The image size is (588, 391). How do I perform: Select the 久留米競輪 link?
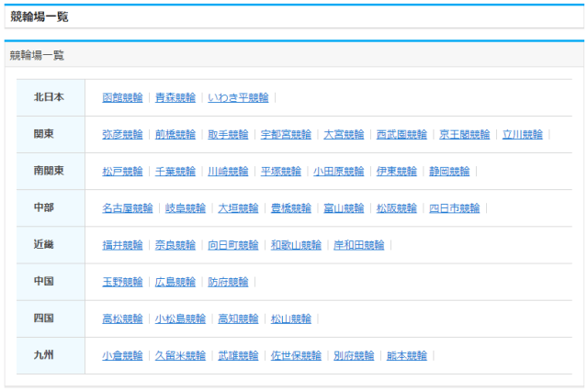[x=180, y=355]
